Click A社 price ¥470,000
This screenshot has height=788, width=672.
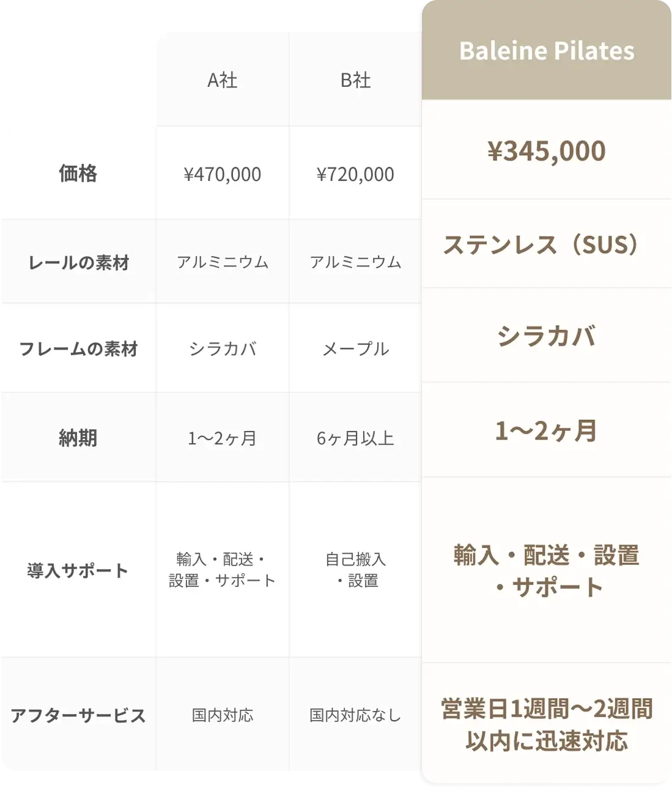point(223,174)
